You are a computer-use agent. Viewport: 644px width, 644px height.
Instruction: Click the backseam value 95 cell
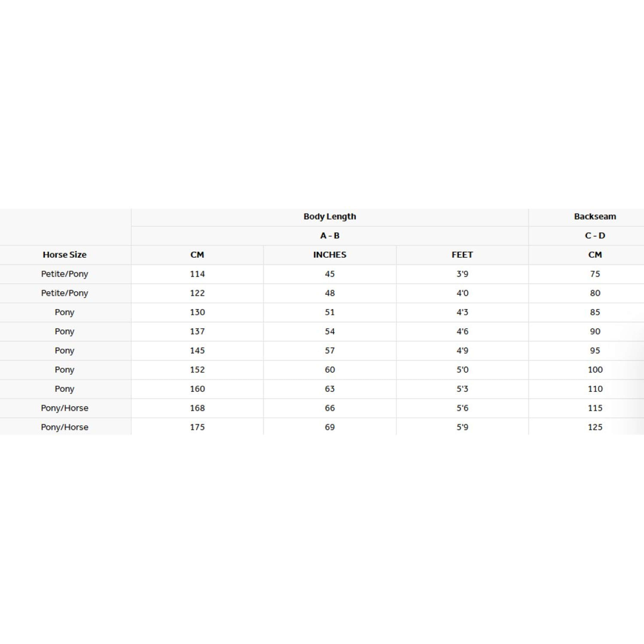pos(595,350)
